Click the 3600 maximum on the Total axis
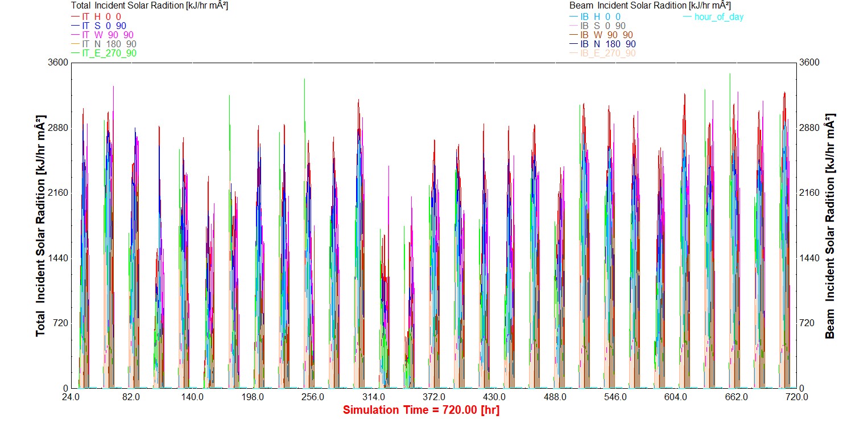 click(x=59, y=62)
